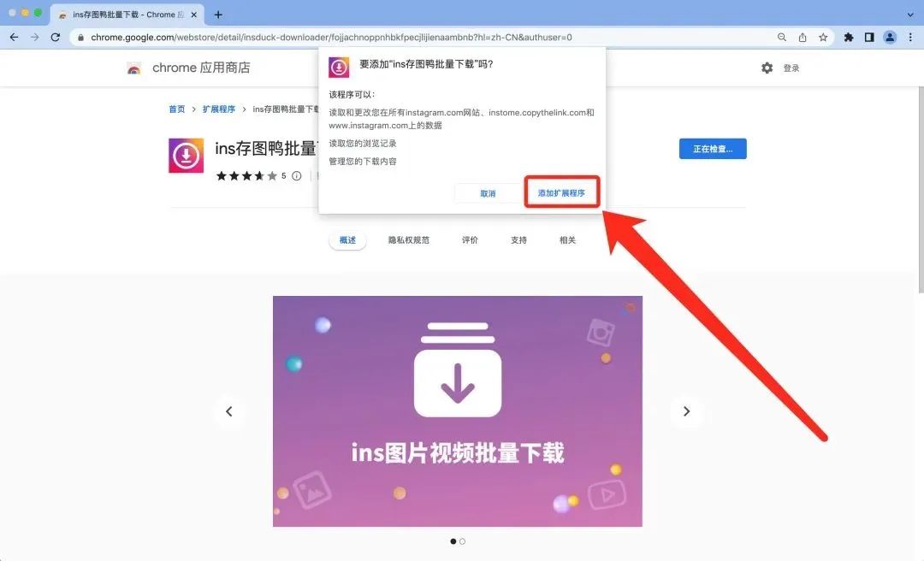Click the extension icon in the dialog
This screenshot has height=561, width=924.
click(x=339, y=68)
